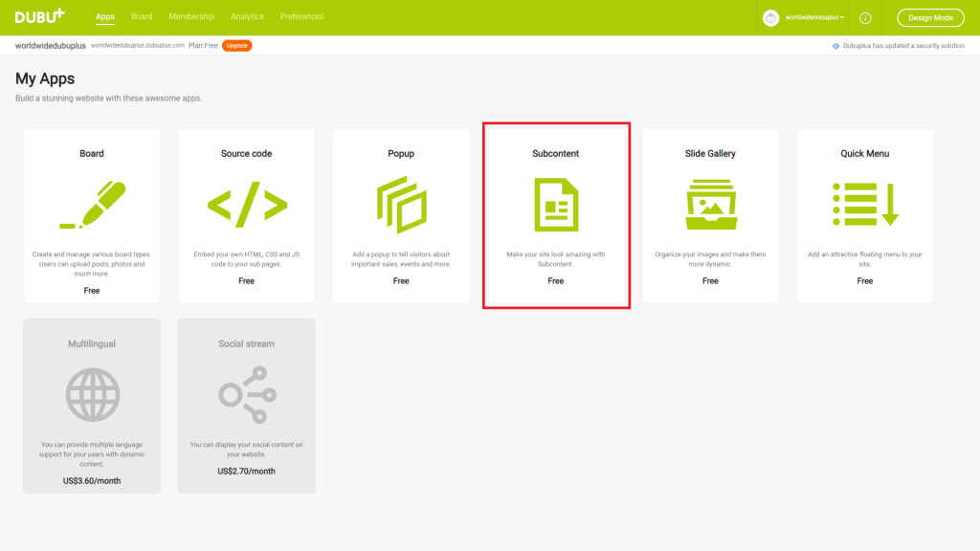Screen dimensions: 980x551
Task: Click the Free label on Board card
Action: point(92,291)
